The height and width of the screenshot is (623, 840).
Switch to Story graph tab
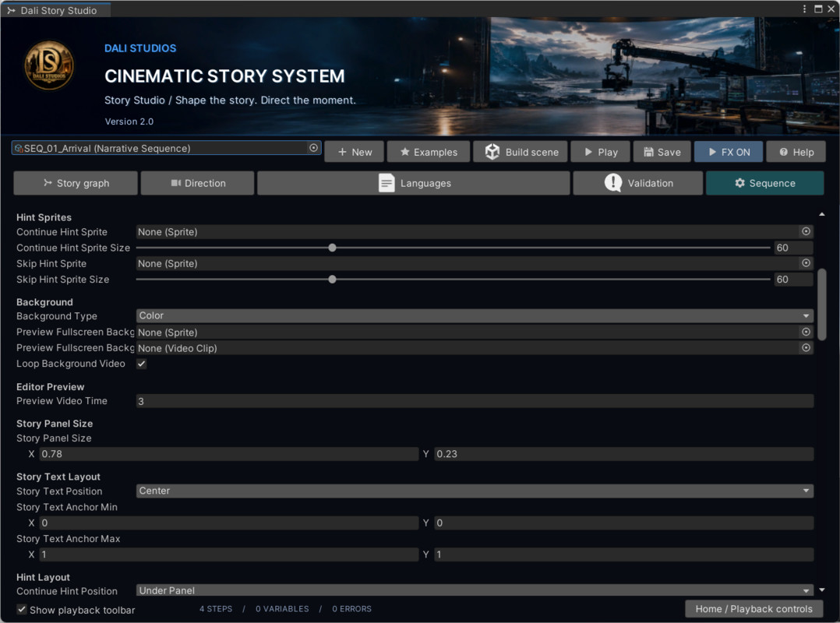click(x=76, y=183)
